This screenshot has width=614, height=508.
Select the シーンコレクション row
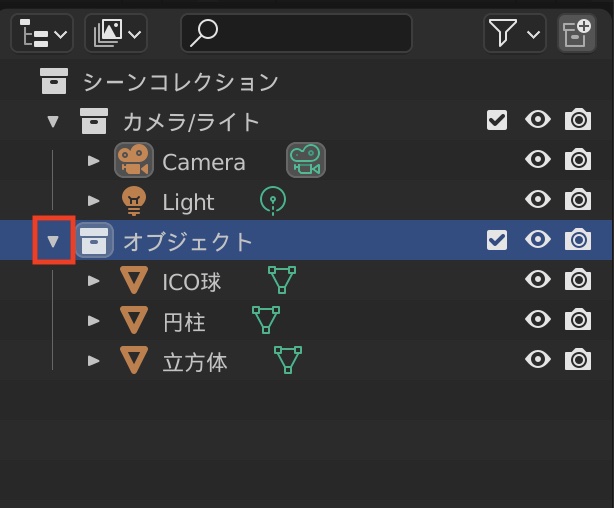(x=180, y=81)
